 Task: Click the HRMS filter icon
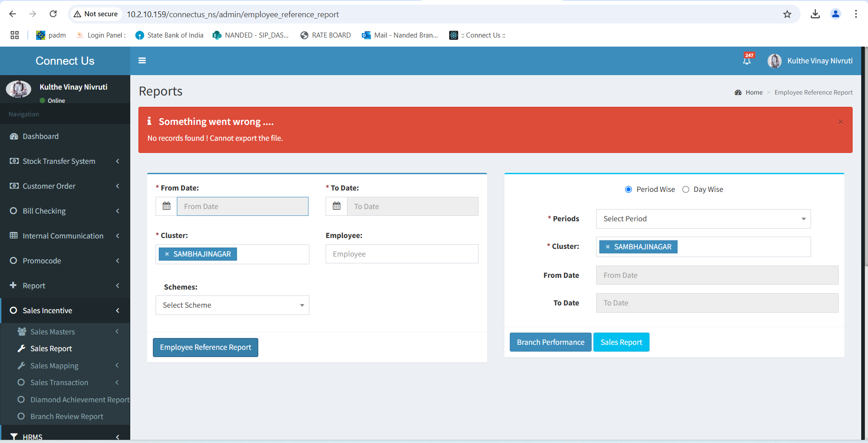point(14,437)
